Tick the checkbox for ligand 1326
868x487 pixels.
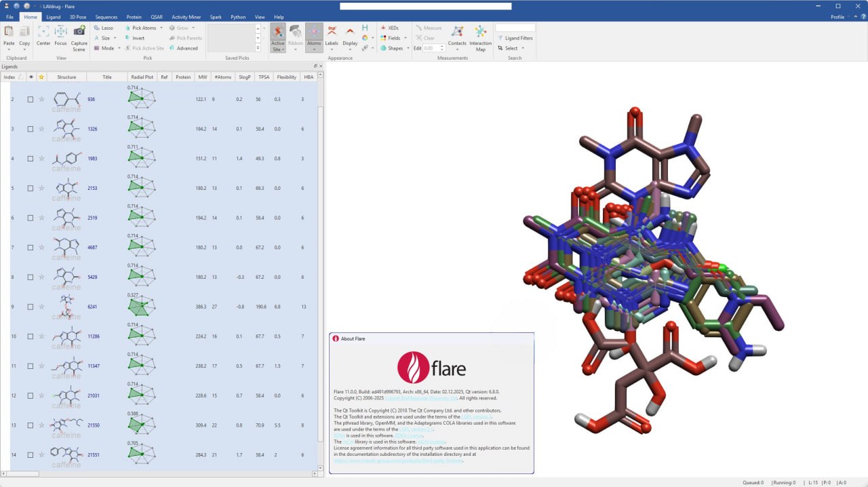point(31,129)
